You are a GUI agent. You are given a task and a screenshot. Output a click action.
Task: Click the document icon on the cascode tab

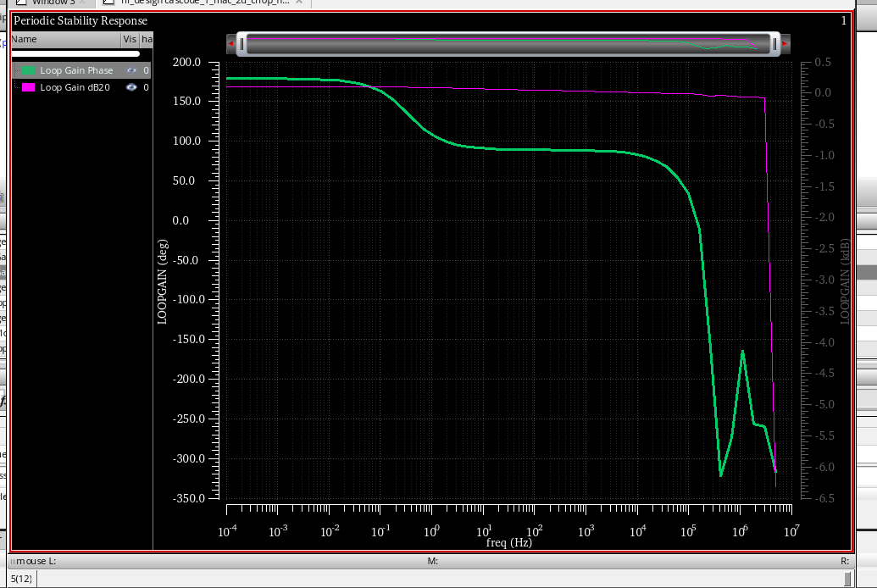coord(108,3)
